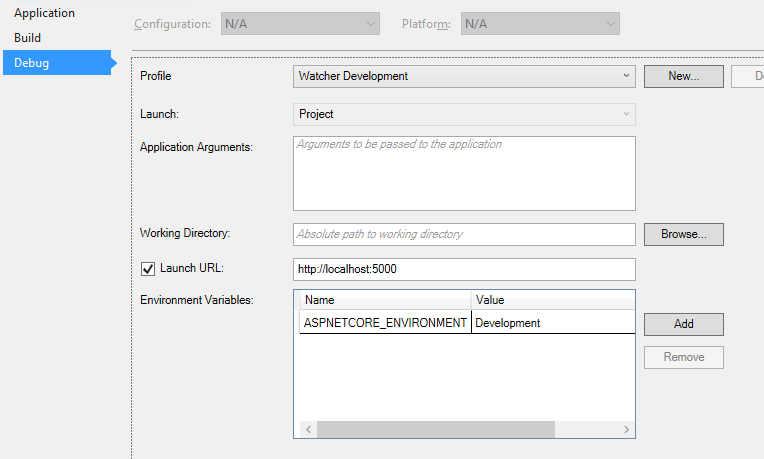Expand the Profile dropdown showing Watcher Development
The width and height of the screenshot is (764, 459).
[465, 75]
